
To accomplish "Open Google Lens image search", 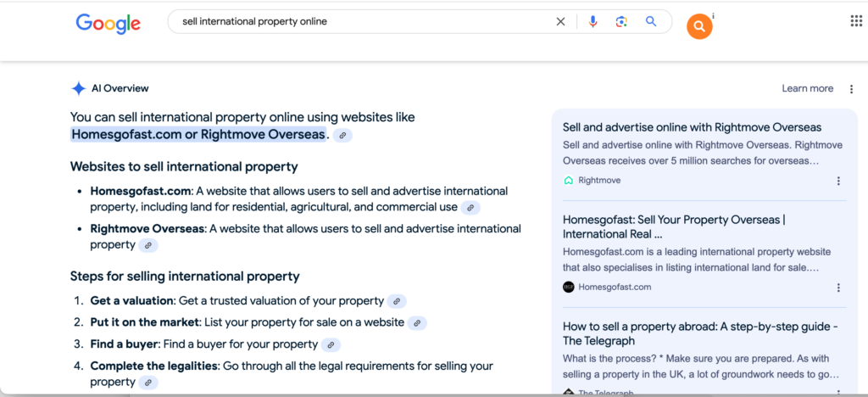I will [621, 21].
